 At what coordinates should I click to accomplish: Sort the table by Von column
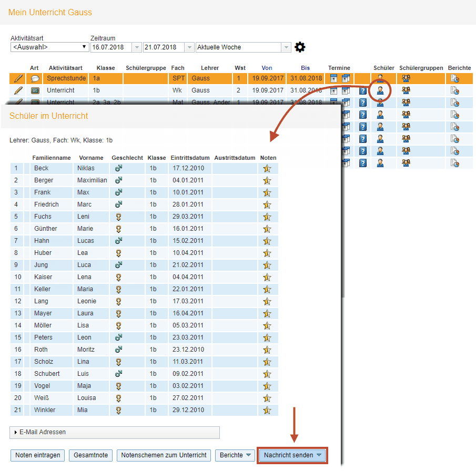pos(267,68)
